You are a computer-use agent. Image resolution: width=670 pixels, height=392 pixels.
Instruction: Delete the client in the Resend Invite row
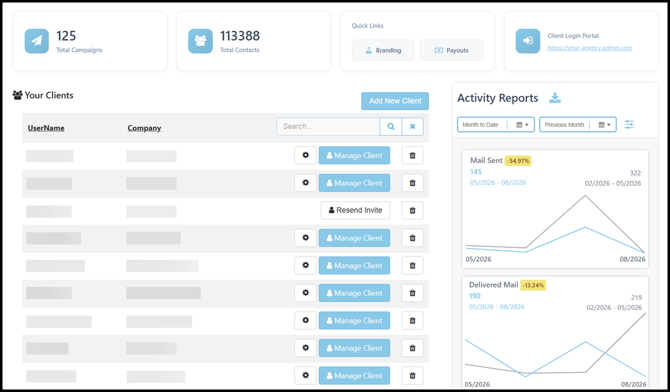(x=412, y=210)
